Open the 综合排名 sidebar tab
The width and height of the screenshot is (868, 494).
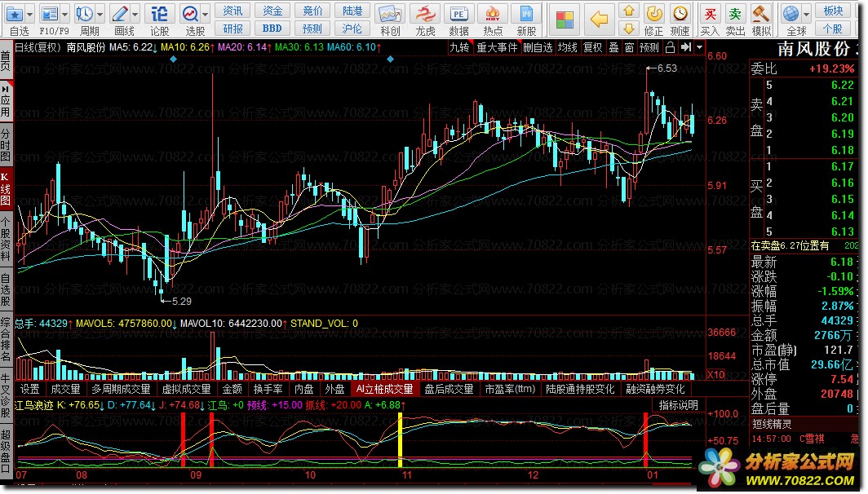6,339
